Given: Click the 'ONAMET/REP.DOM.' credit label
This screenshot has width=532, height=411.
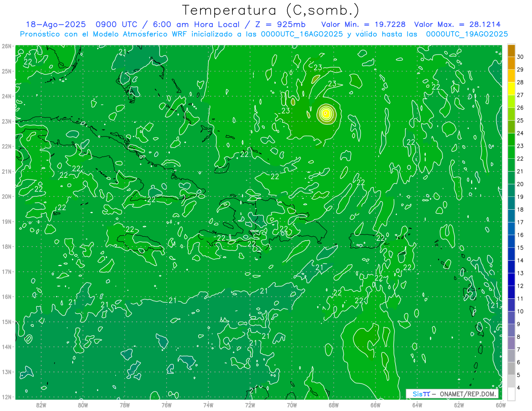Looking at the screenshot, I should point(468,394).
